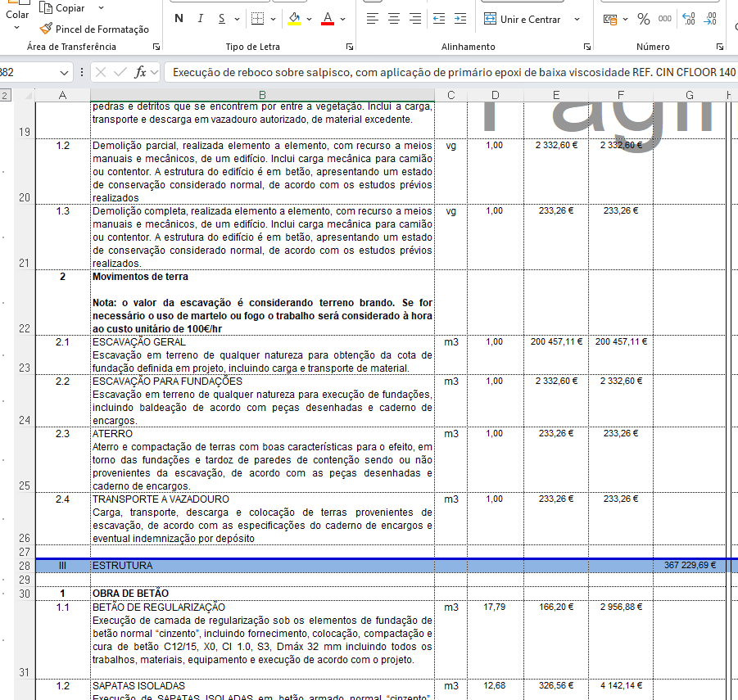Apply percent style
This screenshot has width=738, height=700.
(644, 19)
